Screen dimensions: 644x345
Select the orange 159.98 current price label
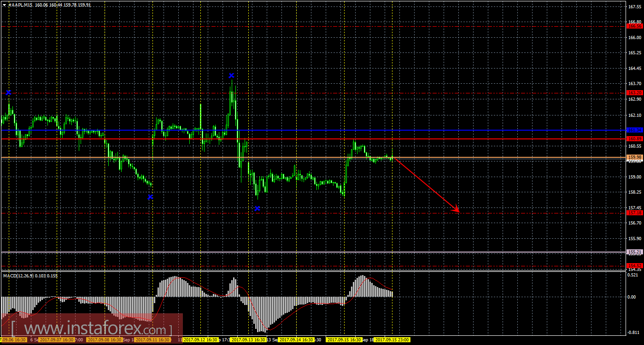coord(635,157)
